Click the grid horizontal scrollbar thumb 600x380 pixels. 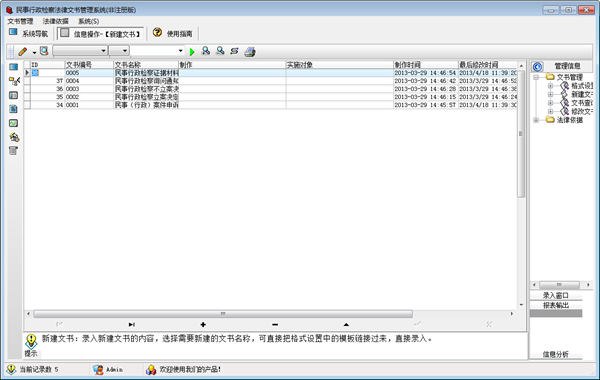[223, 314]
